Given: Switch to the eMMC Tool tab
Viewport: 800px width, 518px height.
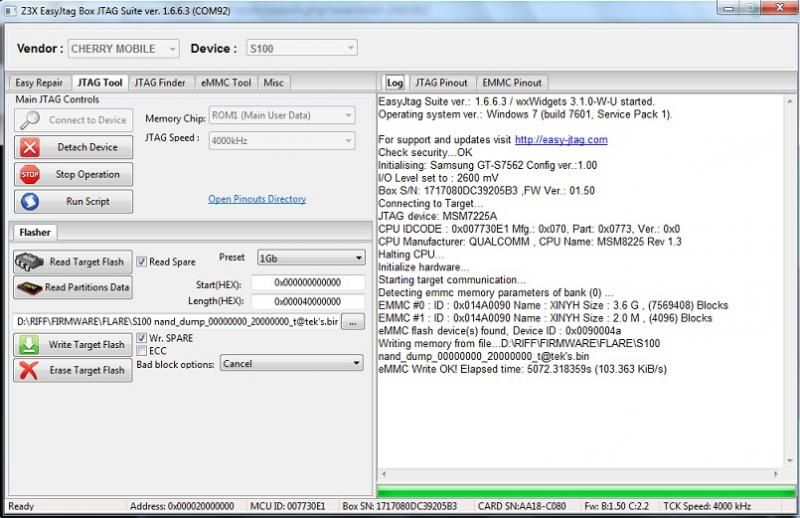Looking at the screenshot, I should point(226,83).
